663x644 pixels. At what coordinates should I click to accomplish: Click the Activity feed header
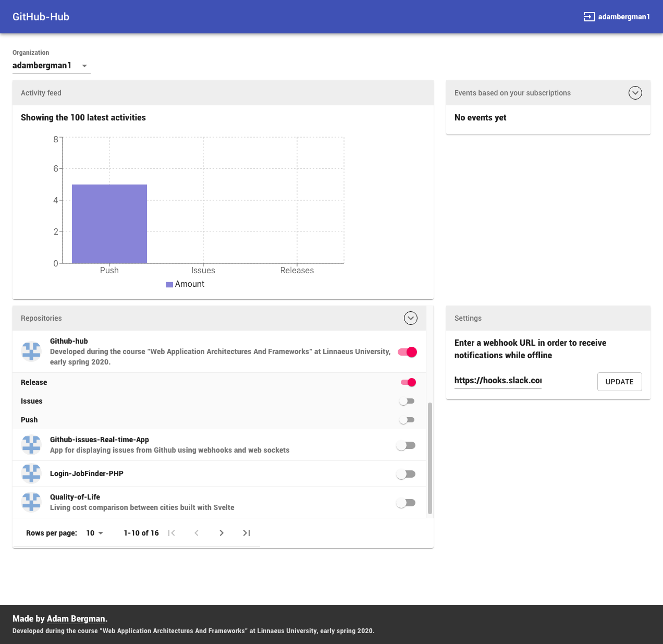223,93
